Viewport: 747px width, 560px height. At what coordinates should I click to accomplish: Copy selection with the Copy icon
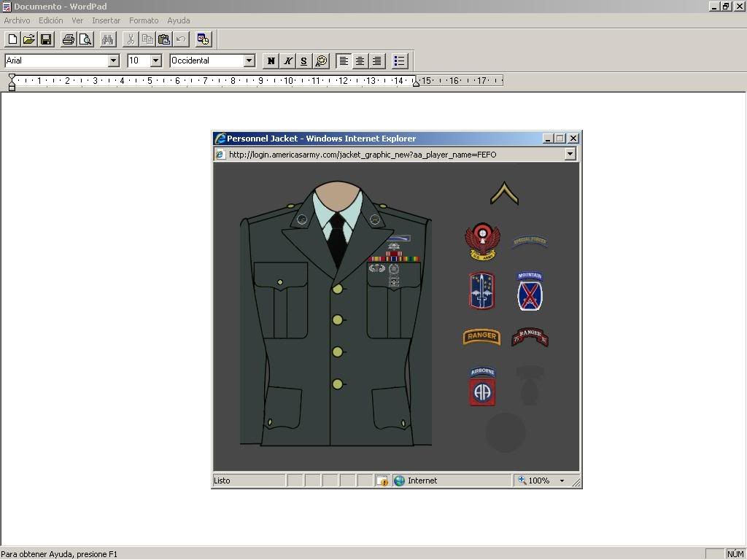(x=147, y=39)
